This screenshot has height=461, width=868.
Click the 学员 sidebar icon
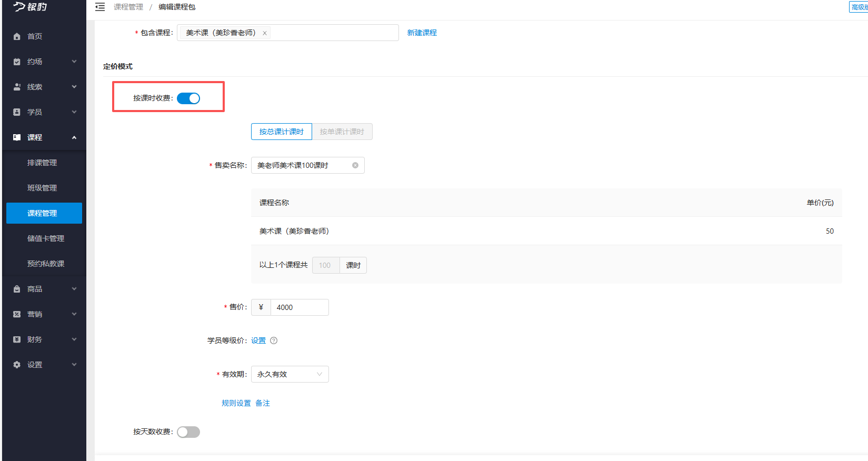[17, 112]
